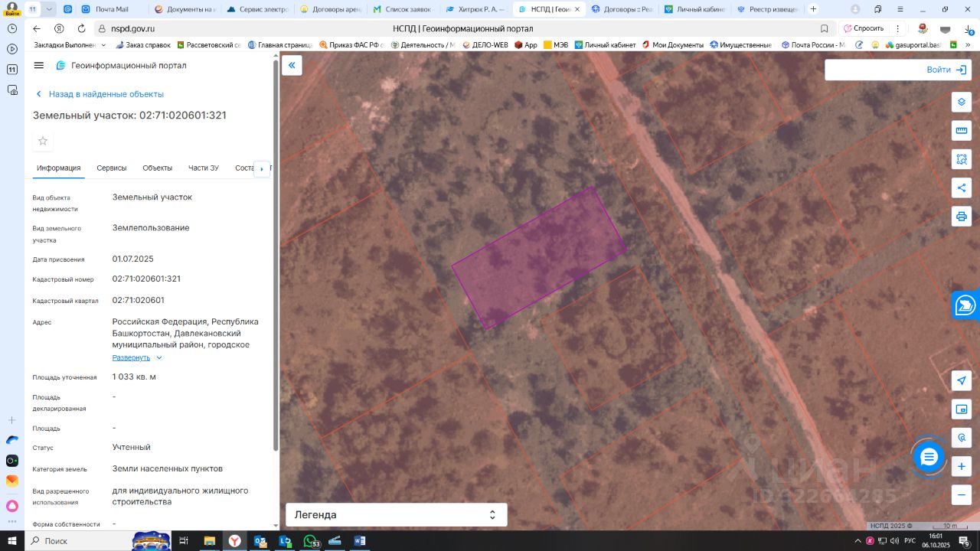Open the map layers panel

click(962, 102)
